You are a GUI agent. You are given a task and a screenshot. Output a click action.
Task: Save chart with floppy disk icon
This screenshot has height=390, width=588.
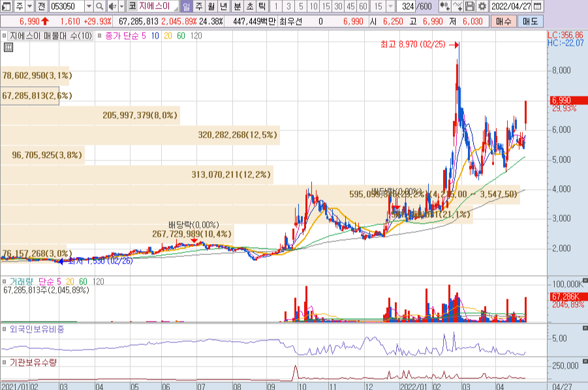tap(469, 6)
